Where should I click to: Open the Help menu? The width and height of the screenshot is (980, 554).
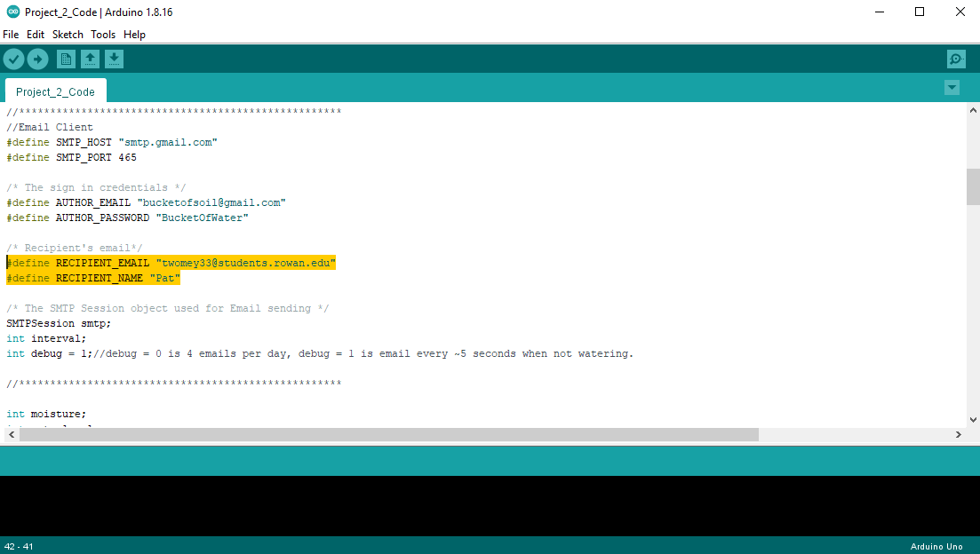pos(134,34)
